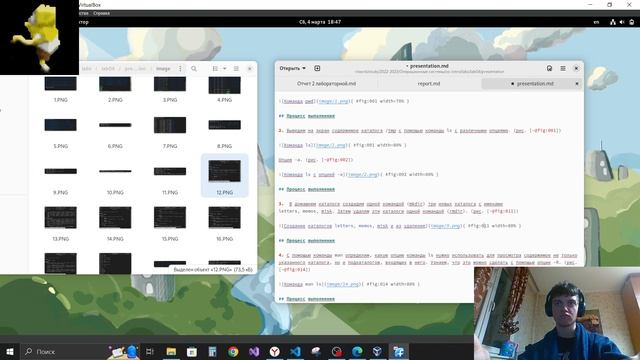Toggle grid/list view icon in Files
This screenshot has width=640, height=360.
tap(215, 69)
